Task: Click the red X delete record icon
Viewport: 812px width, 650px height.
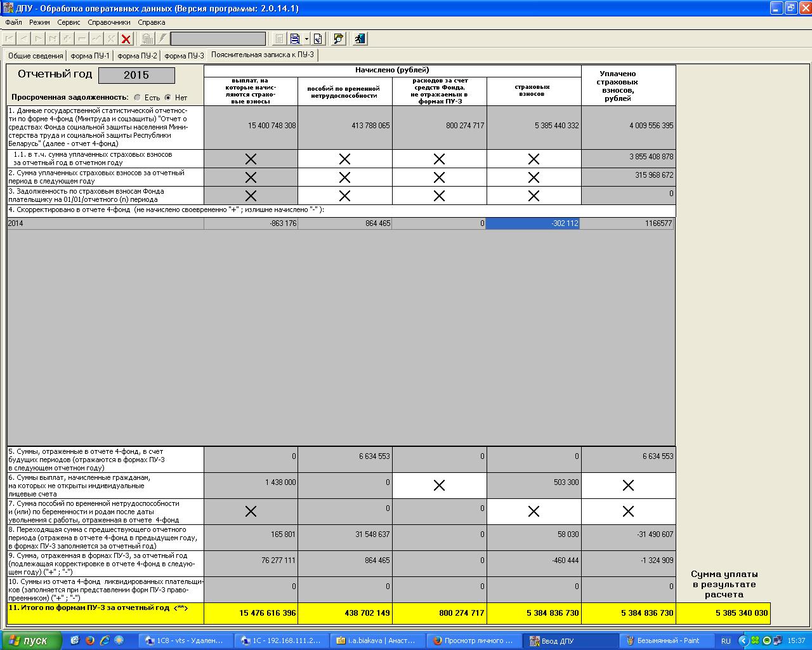Action: 126,39
